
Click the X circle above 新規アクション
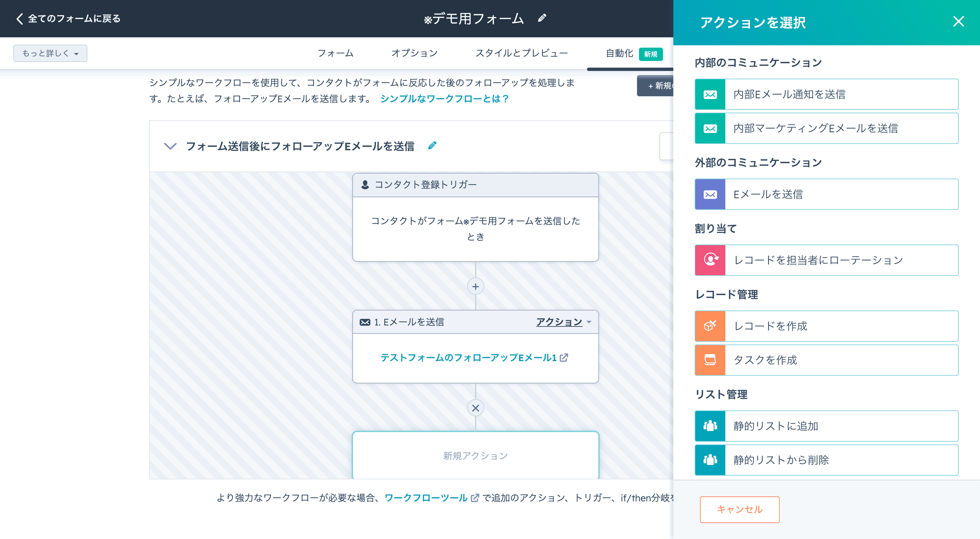point(475,408)
